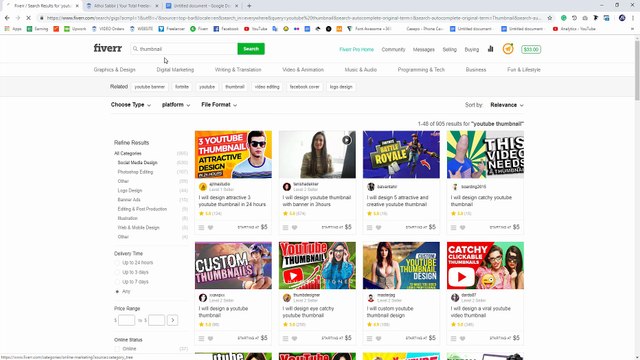This screenshot has height=360, width=640.
Task: Open Programming & Tech category menu
Action: click(421, 70)
